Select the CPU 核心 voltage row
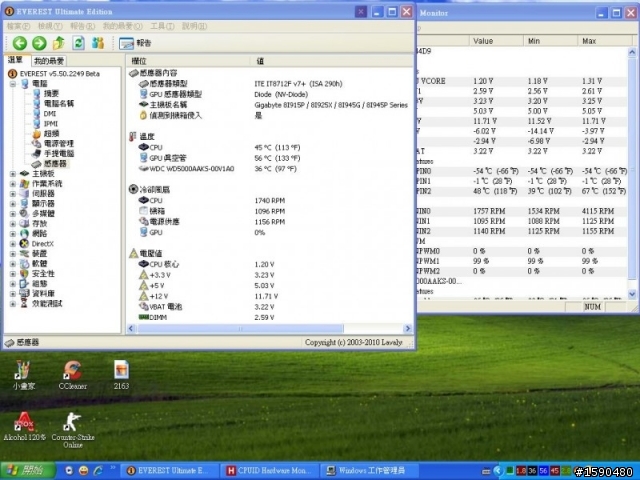 269,264
